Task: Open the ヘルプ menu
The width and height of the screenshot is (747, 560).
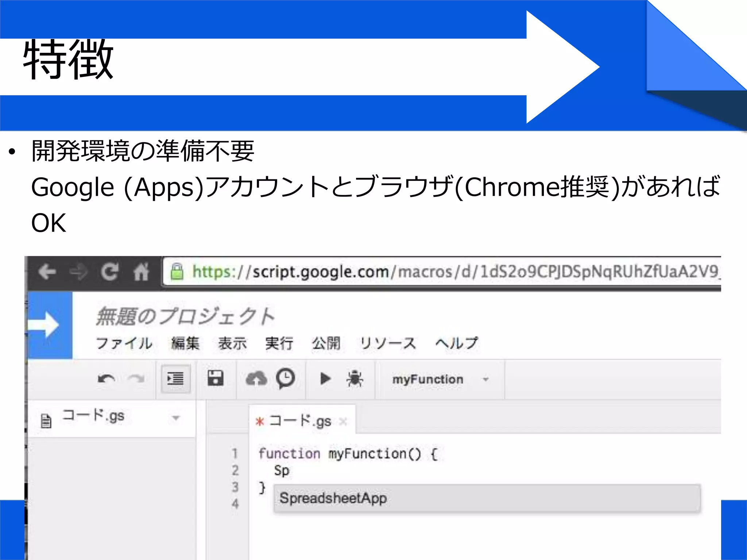Action: point(457,343)
